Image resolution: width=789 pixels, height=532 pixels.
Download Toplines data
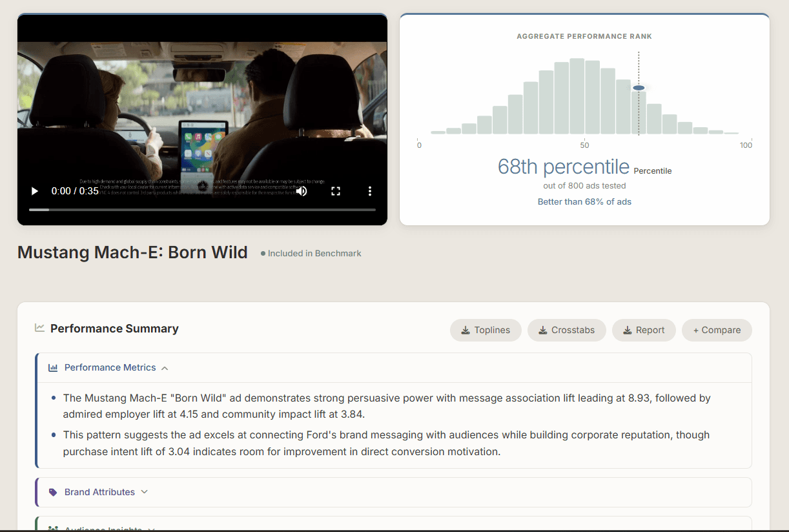(486, 330)
